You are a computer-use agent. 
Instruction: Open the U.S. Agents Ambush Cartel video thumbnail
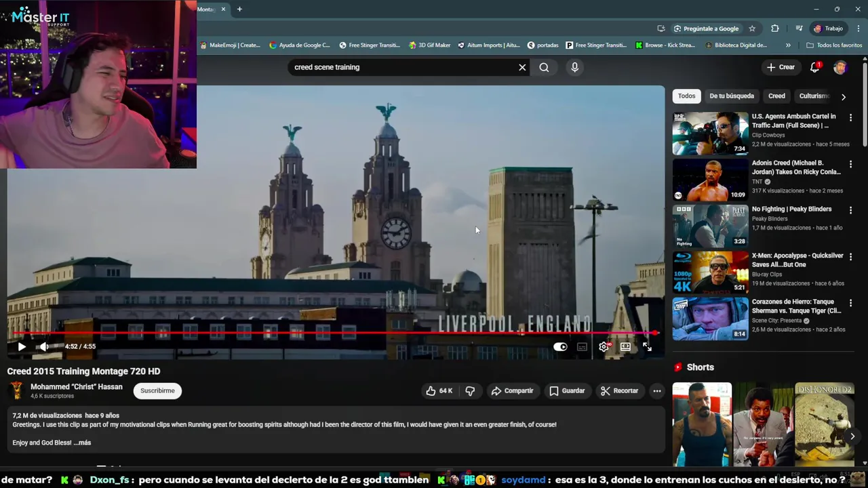point(710,134)
